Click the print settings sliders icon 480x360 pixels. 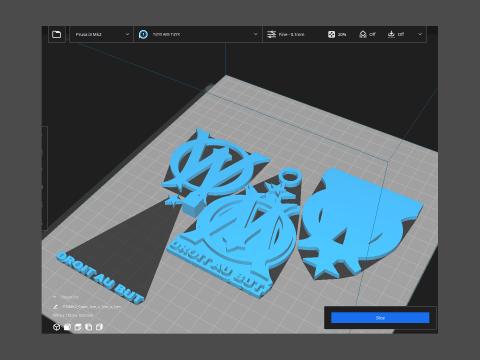pos(271,34)
